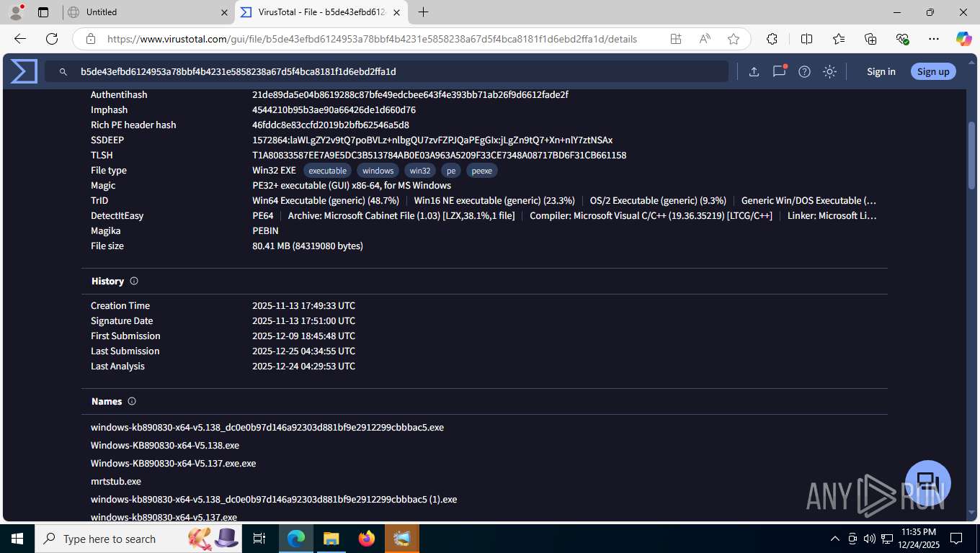Open the floating chat widget button
980x553 pixels.
pos(928,483)
